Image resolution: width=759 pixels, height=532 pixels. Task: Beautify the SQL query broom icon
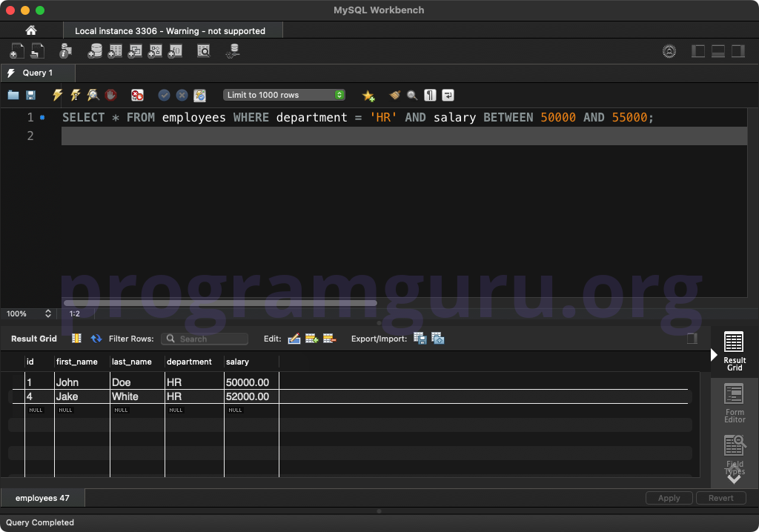coord(395,95)
